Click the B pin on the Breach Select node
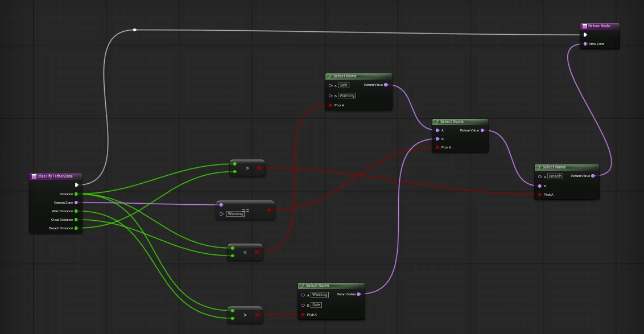 [540, 186]
